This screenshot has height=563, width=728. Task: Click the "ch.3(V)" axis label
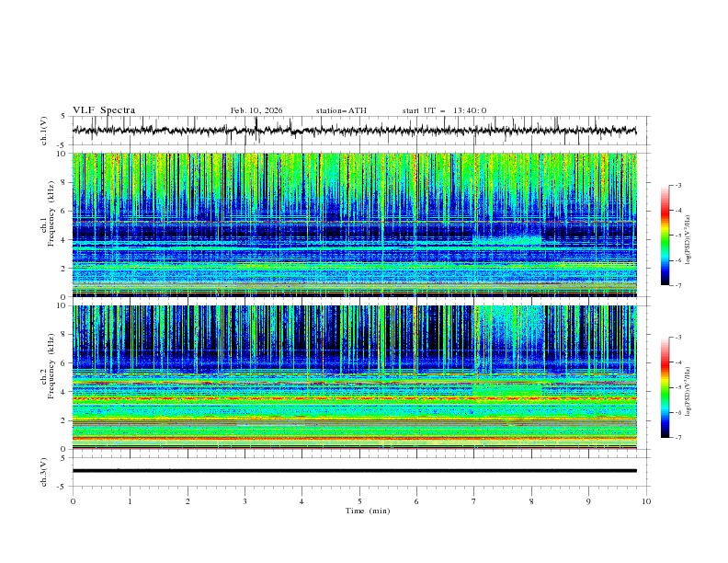click(44, 472)
